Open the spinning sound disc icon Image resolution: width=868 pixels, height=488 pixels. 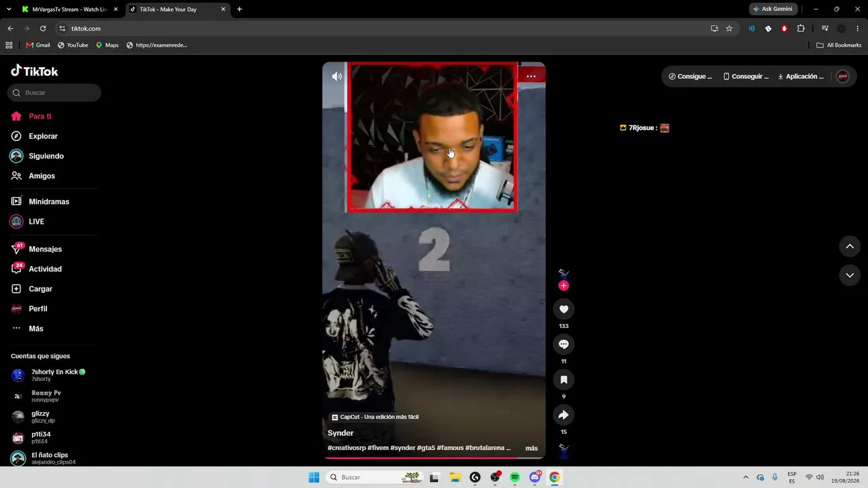564,449
